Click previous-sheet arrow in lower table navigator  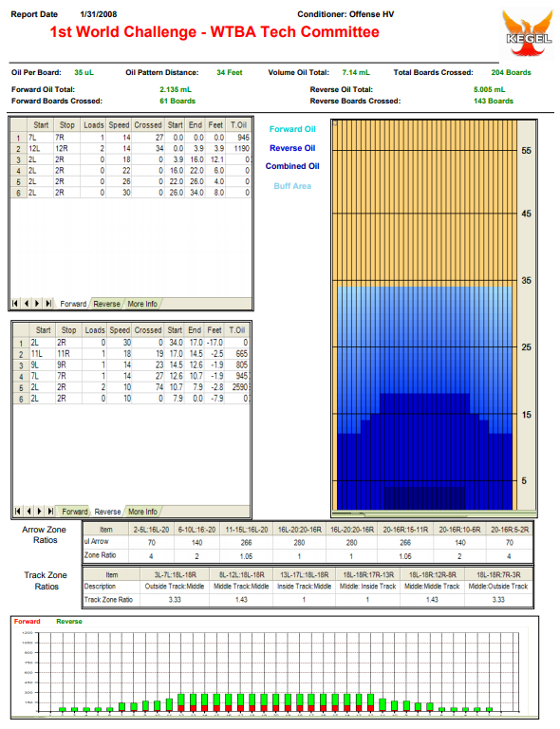pyautogui.click(x=28, y=512)
